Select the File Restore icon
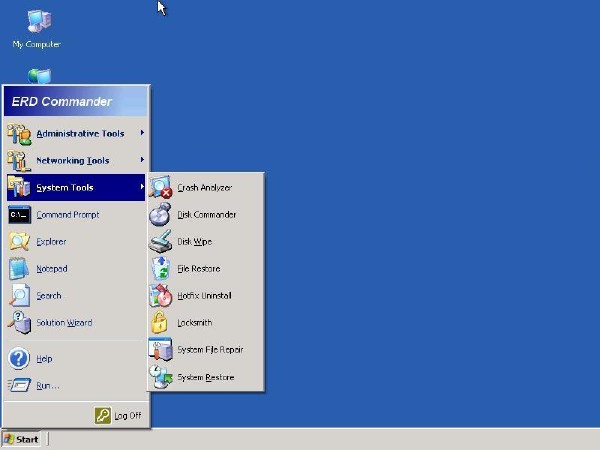 [160, 268]
